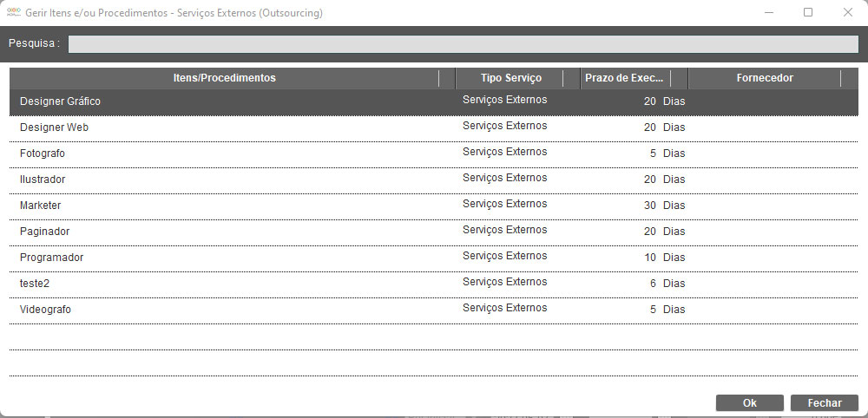868x418 pixels.
Task: Click the app icon in title bar
Action: 13,13
